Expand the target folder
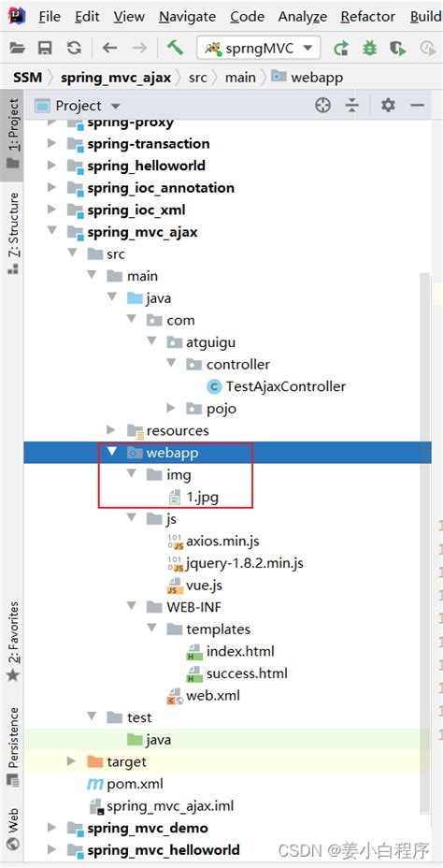This screenshot has width=443, height=868. tap(71, 761)
